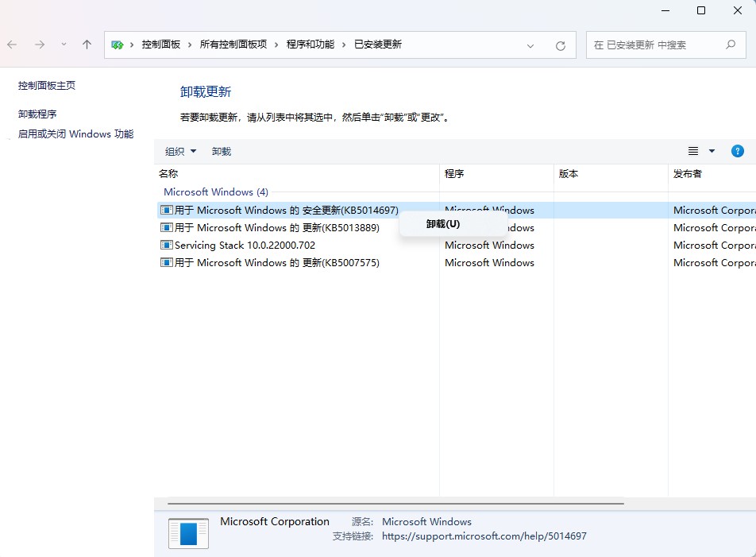Viewport: 756px width, 557px height.
Task: Go up one level with up arrow
Action: [87, 44]
